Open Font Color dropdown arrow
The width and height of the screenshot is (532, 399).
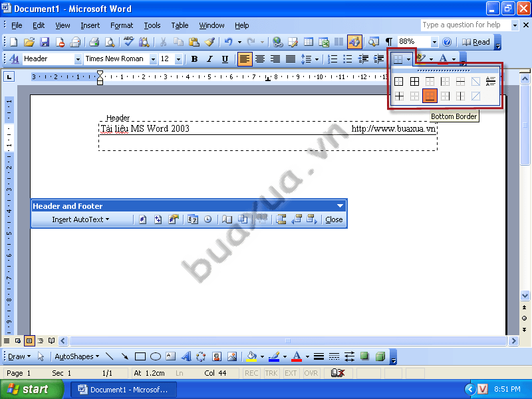click(454, 59)
